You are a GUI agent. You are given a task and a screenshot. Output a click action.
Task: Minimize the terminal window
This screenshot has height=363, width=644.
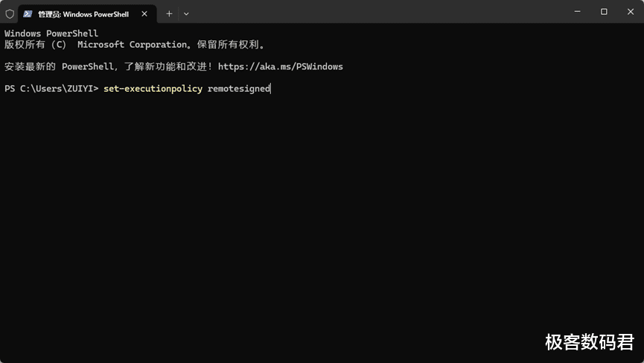pyautogui.click(x=577, y=11)
